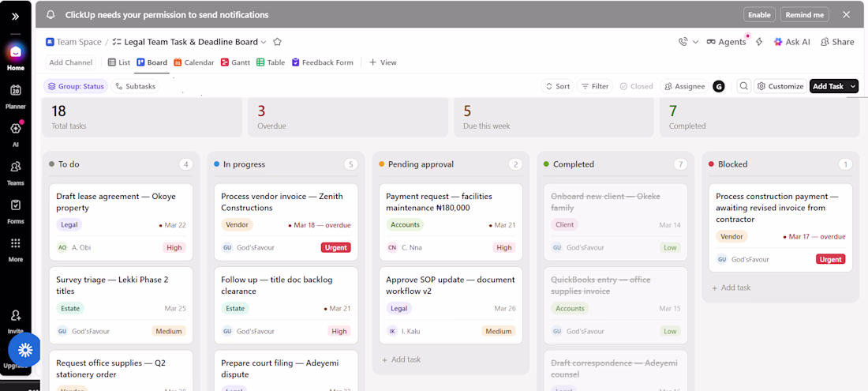Image resolution: width=868 pixels, height=391 pixels.
Task: Open the Feedback Form tab
Action: click(322, 62)
